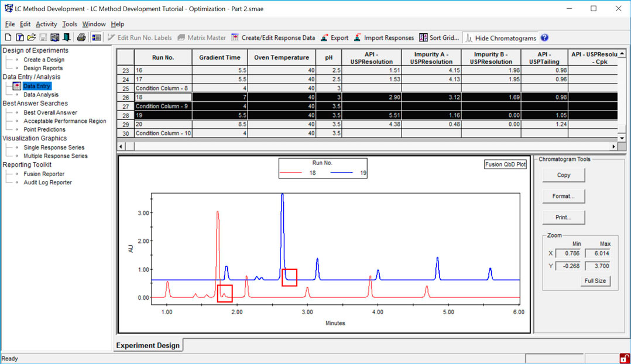Screen dimensions: 631x364
Task: Select grid row header 28
Action: (125, 115)
